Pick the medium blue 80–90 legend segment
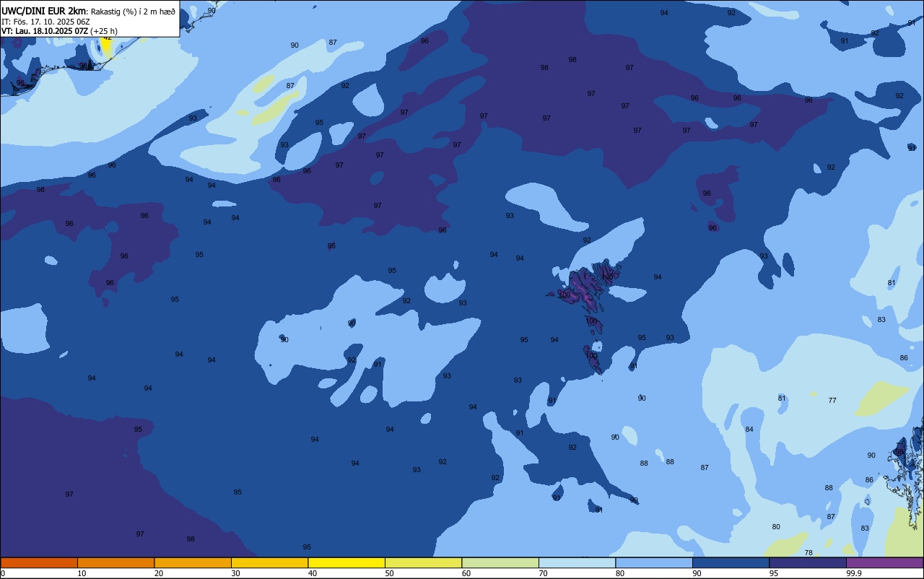This screenshot has width=924, height=579. [x=654, y=562]
